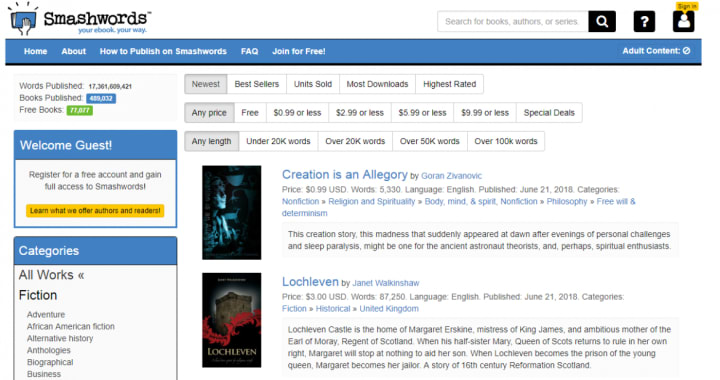The height and width of the screenshot is (380, 720).
Task: Choose the Any length filter
Action: pyautogui.click(x=211, y=141)
